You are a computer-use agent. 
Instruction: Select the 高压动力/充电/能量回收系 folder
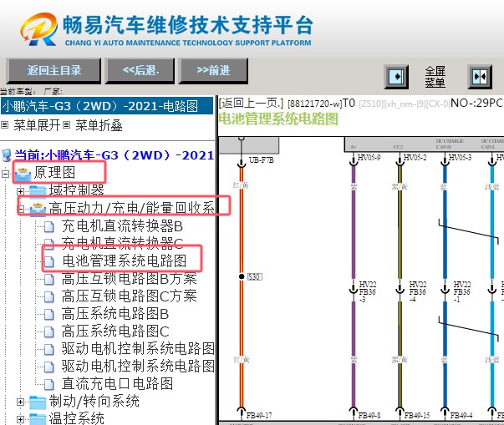pos(132,208)
